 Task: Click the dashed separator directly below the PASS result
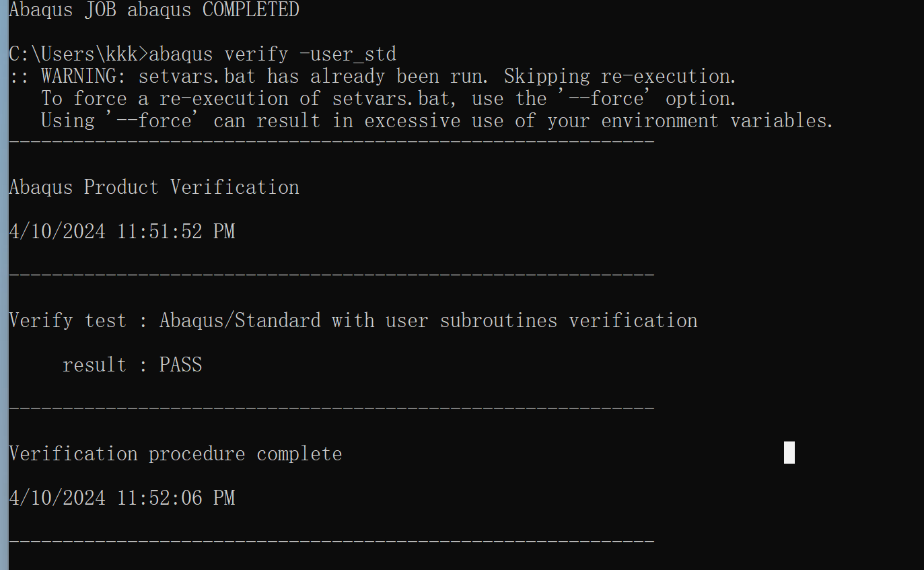[331, 408]
